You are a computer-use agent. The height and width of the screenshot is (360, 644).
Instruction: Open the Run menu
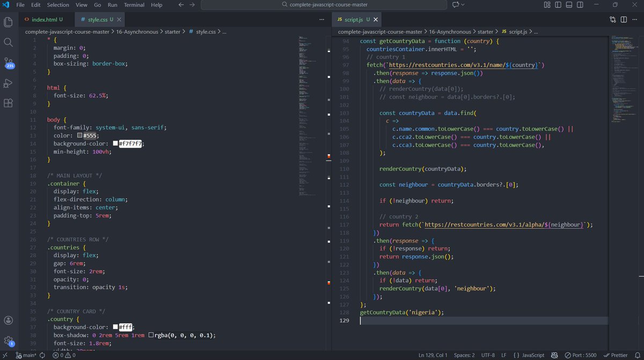tap(113, 5)
